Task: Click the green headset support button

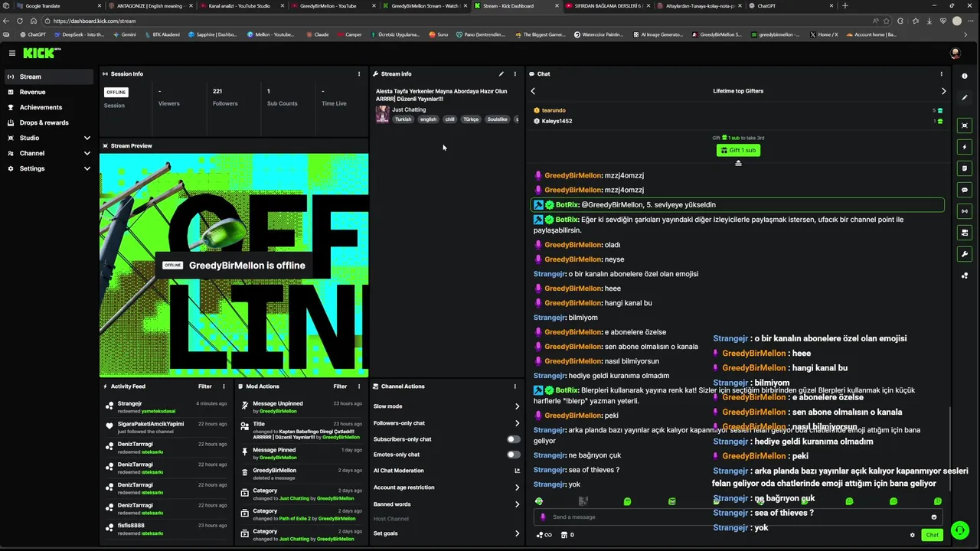Action: point(959,530)
